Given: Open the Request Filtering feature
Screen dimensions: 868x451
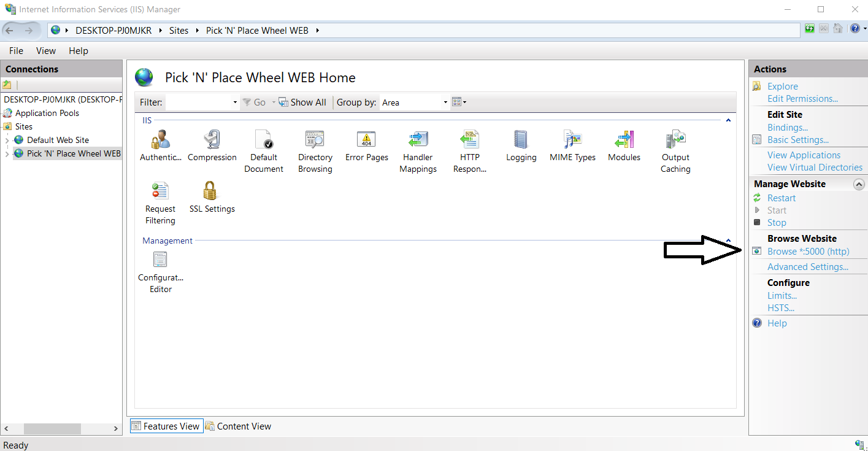Looking at the screenshot, I should [161, 203].
